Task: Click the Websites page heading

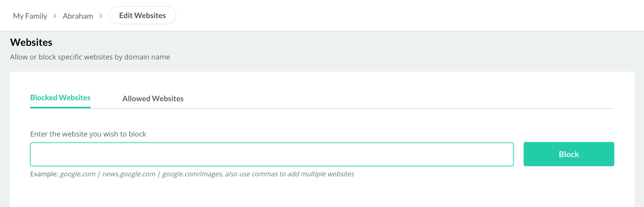Action: 31,42
